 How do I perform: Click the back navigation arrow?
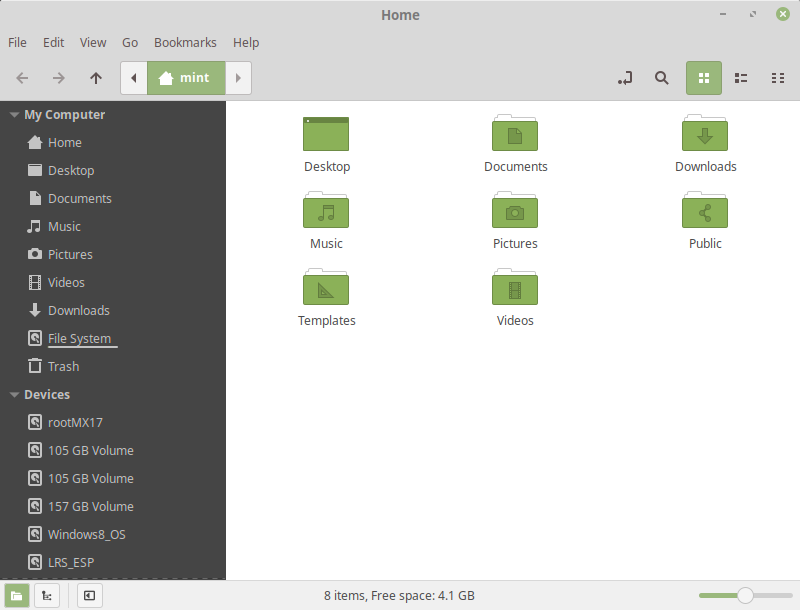[21, 78]
